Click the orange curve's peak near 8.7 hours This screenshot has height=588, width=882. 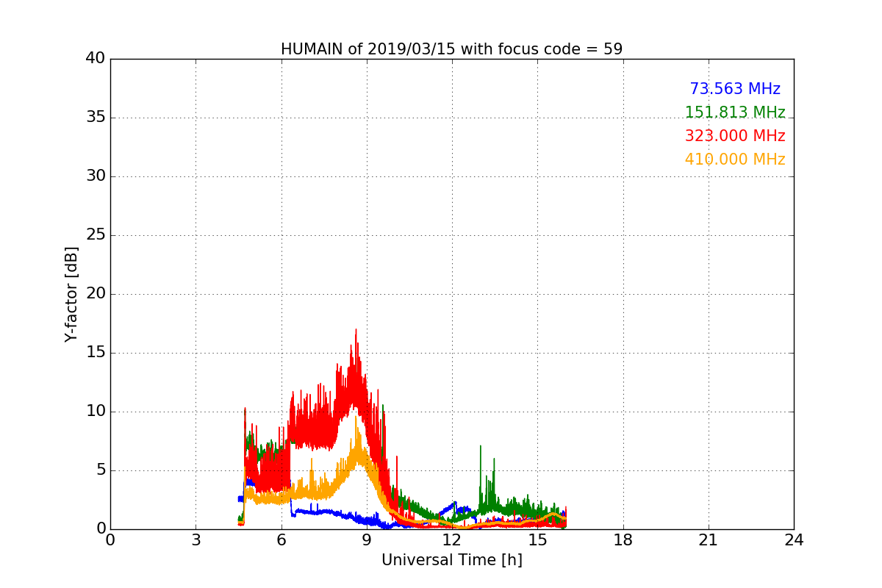(x=356, y=417)
